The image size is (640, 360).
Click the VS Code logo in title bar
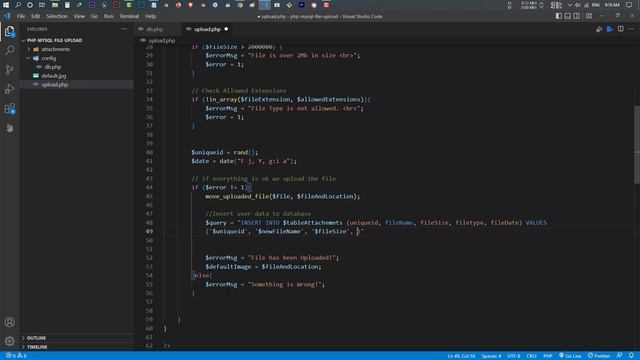click(x=7, y=16)
